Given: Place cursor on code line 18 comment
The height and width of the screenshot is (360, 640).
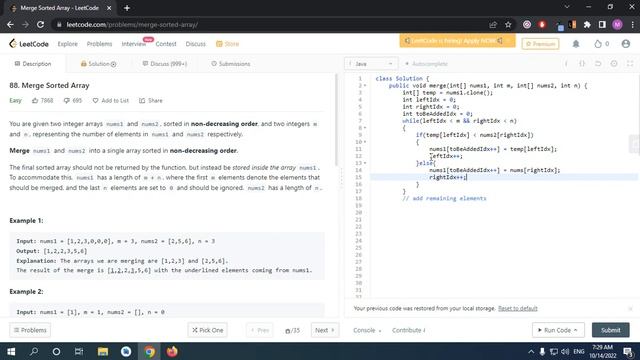Looking at the screenshot, I should pos(444,198).
